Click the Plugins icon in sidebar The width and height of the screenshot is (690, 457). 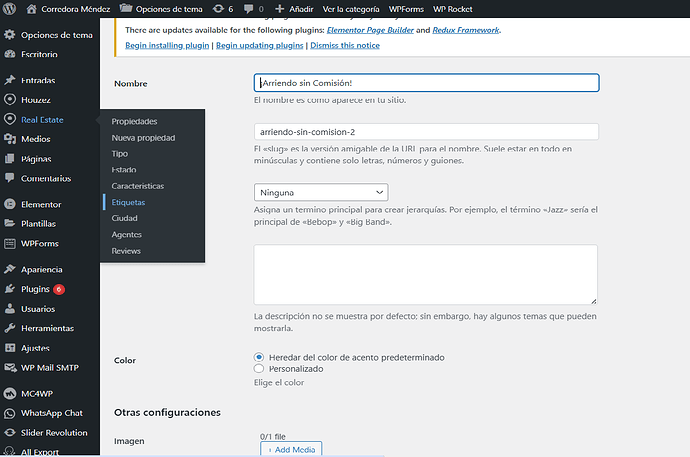10,289
